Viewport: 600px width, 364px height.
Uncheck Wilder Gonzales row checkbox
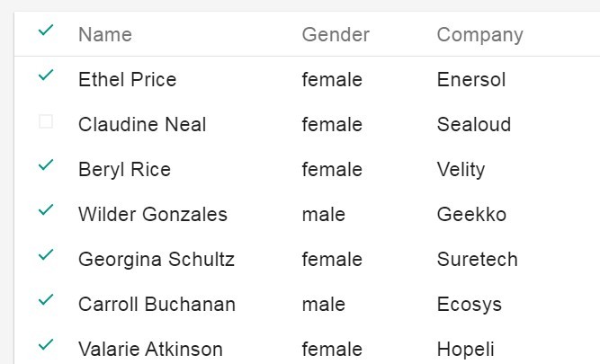tap(46, 211)
